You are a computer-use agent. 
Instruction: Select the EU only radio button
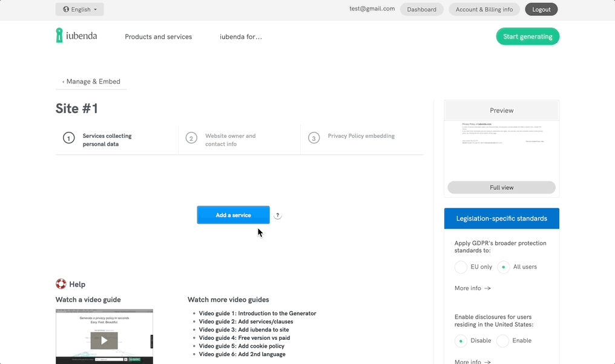pyautogui.click(x=460, y=267)
